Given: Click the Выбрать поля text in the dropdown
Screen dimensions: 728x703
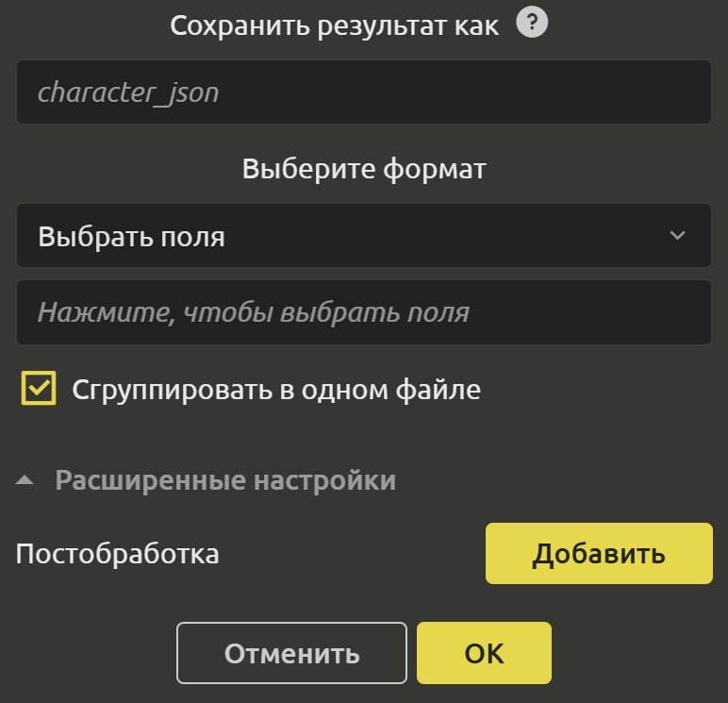Looking at the screenshot, I should pyautogui.click(x=132, y=236).
